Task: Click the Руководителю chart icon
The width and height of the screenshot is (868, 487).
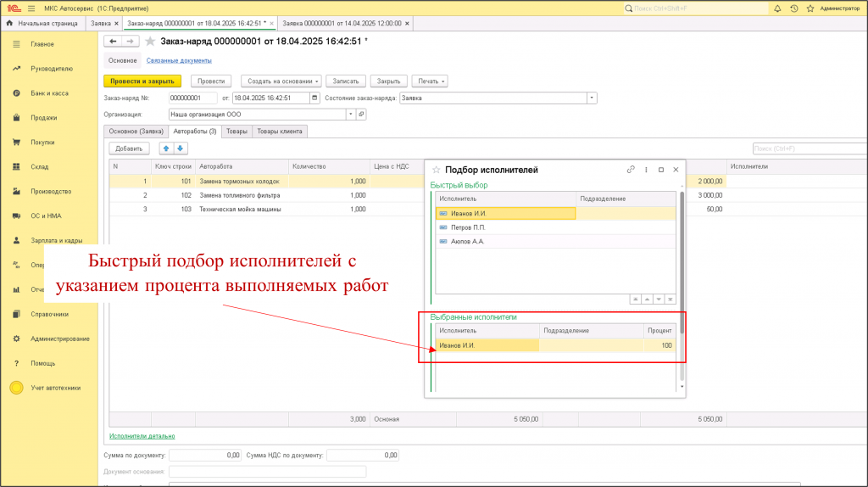Action: pos(17,69)
